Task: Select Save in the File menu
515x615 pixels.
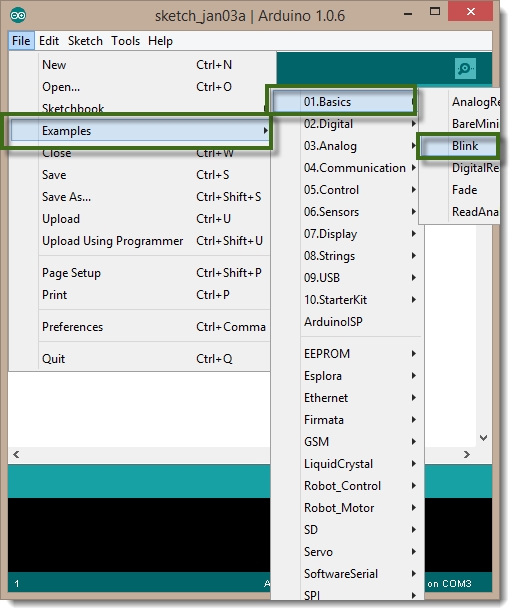Action: (x=140, y=175)
